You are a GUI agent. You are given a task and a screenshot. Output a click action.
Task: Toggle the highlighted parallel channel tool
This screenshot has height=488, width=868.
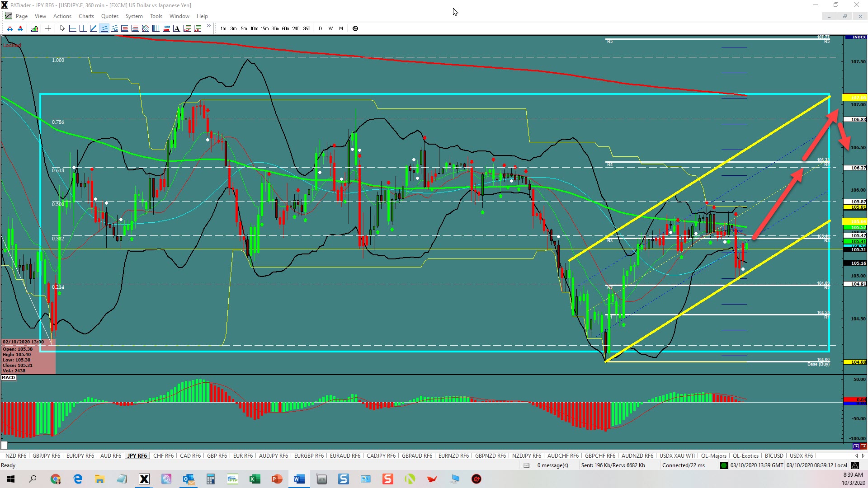104,28
